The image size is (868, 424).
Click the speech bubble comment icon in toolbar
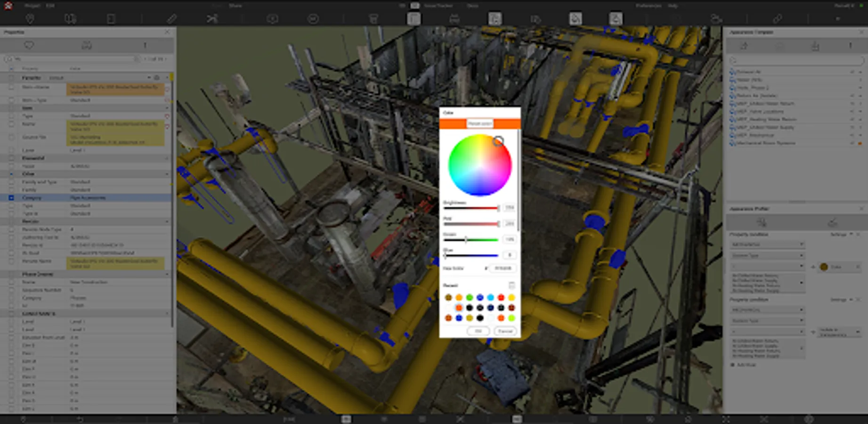click(272, 19)
